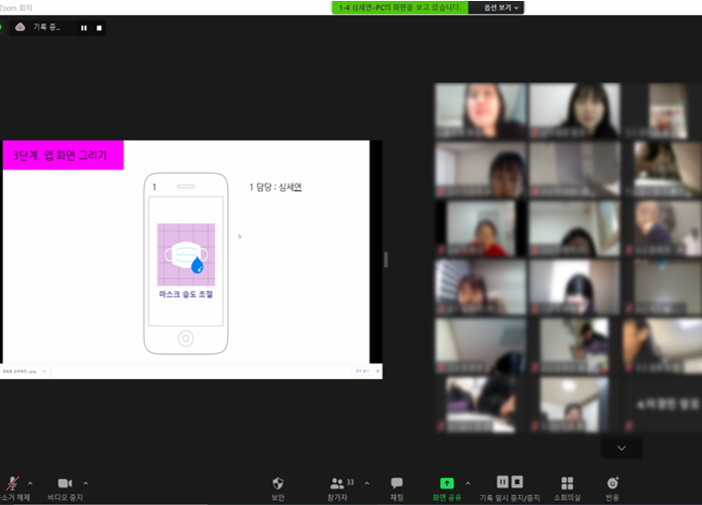Click the 마스크 습도 조절 caption

tap(186, 294)
